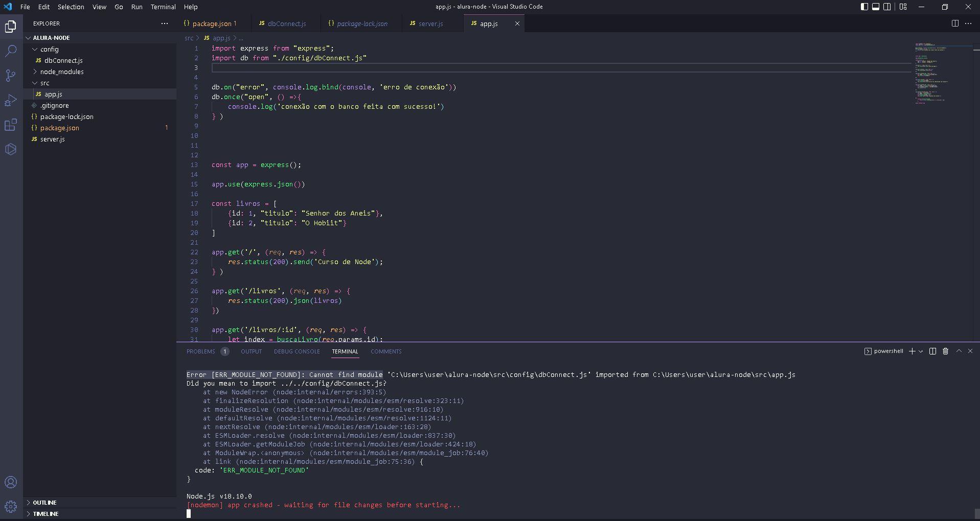
Task: Switch to the dbConnect.js editor tab
Action: pos(286,23)
